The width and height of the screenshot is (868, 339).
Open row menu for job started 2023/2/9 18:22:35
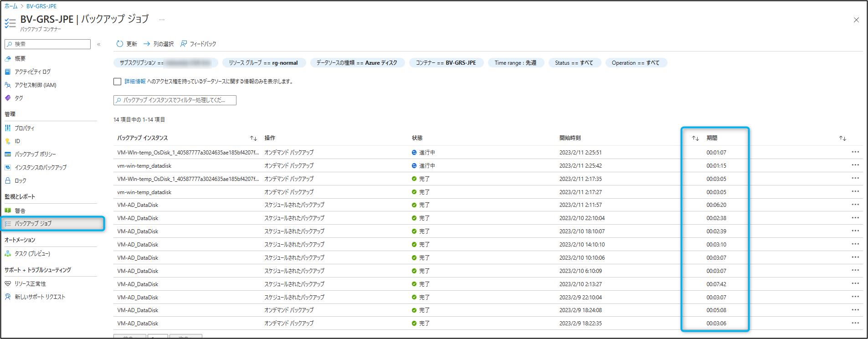(x=855, y=324)
